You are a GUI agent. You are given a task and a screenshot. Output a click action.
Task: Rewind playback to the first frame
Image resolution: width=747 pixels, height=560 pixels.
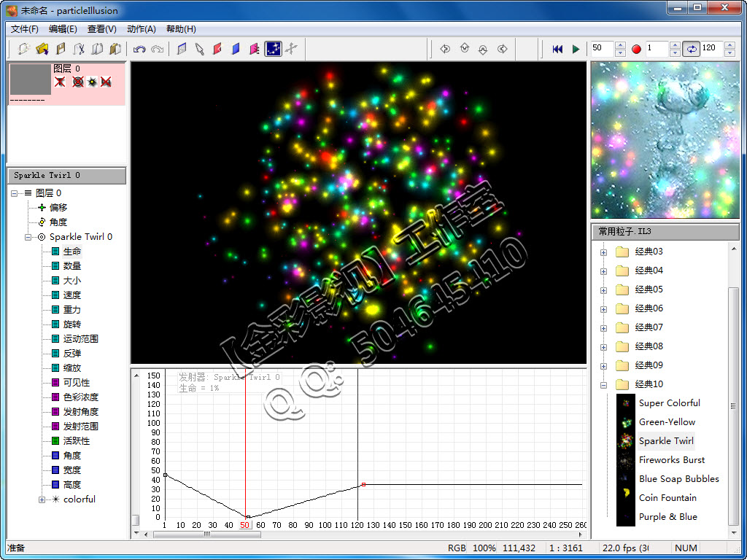click(x=557, y=49)
